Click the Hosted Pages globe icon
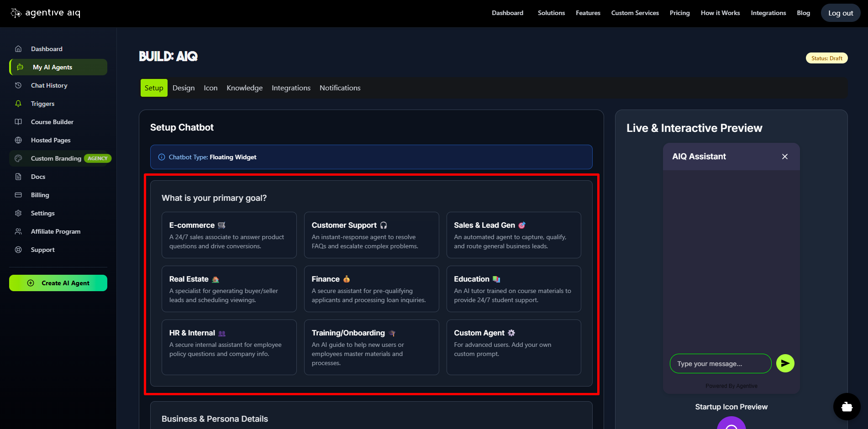This screenshot has width=868, height=429. pos(18,140)
